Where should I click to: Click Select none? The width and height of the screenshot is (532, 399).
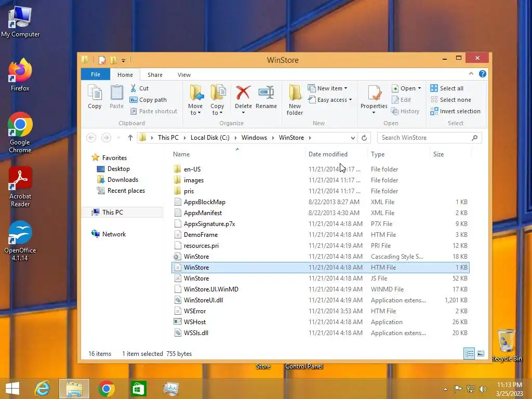[x=450, y=100]
